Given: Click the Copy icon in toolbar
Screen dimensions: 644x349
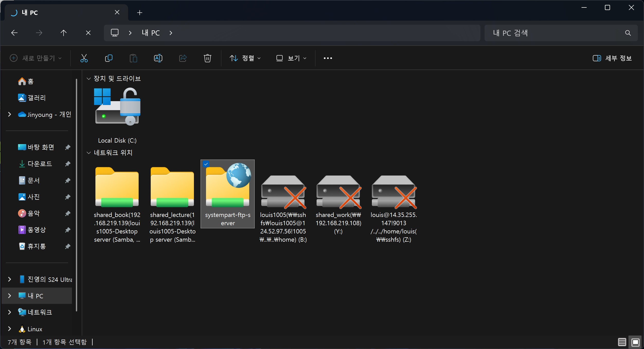Looking at the screenshot, I should point(109,58).
